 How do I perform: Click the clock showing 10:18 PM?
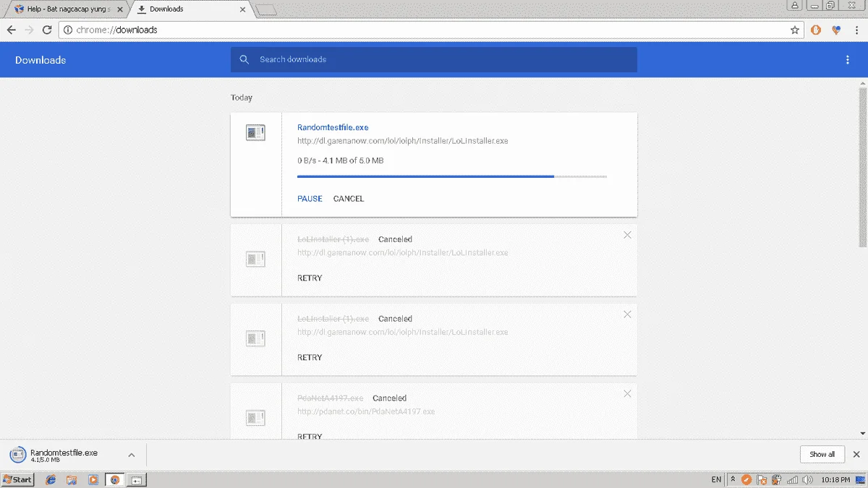pos(835,479)
